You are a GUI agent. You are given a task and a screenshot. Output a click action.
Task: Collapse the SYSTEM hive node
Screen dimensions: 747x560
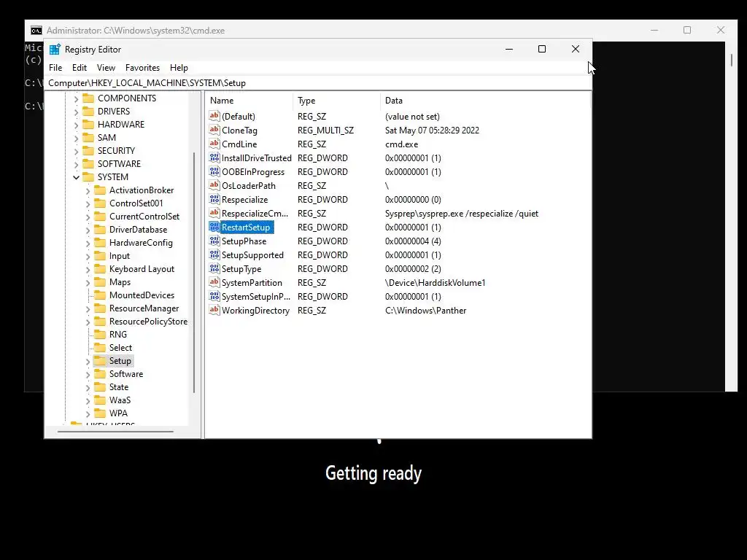[x=76, y=177]
